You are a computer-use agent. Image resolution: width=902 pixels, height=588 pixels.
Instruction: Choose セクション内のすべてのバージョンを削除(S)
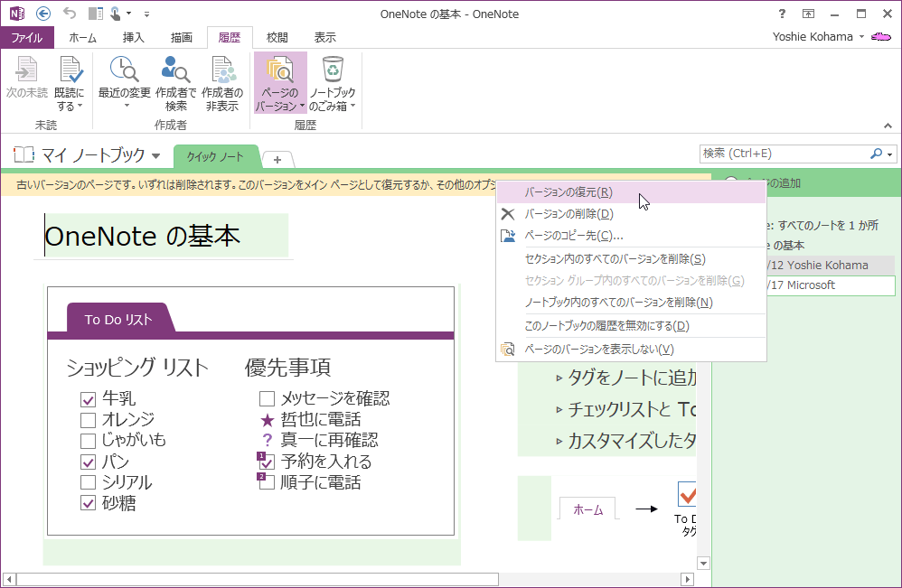[631, 259]
